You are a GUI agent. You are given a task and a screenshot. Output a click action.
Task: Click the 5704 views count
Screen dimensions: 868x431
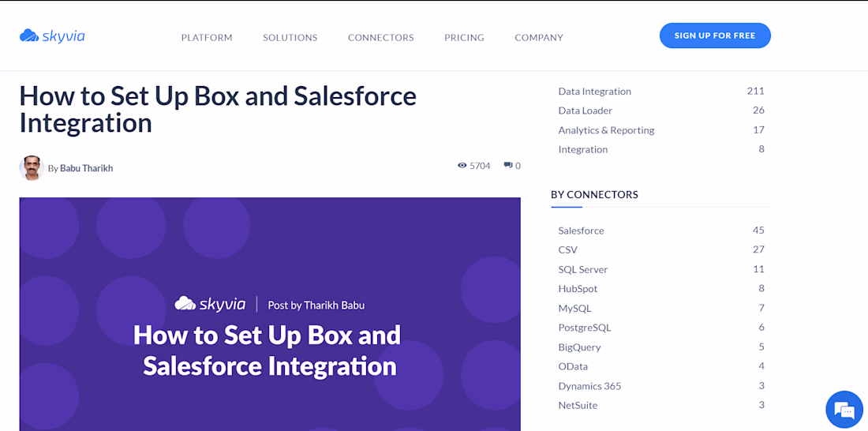pyautogui.click(x=480, y=166)
